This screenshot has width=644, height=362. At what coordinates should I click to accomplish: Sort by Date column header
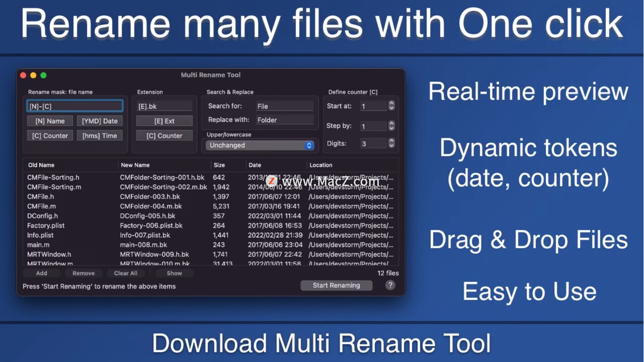pos(276,165)
